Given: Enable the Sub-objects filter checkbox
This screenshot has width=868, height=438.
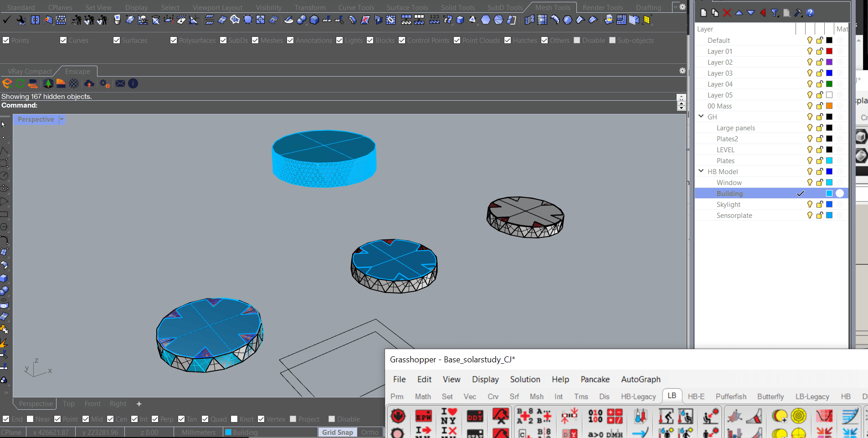Looking at the screenshot, I should coord(612,40).
